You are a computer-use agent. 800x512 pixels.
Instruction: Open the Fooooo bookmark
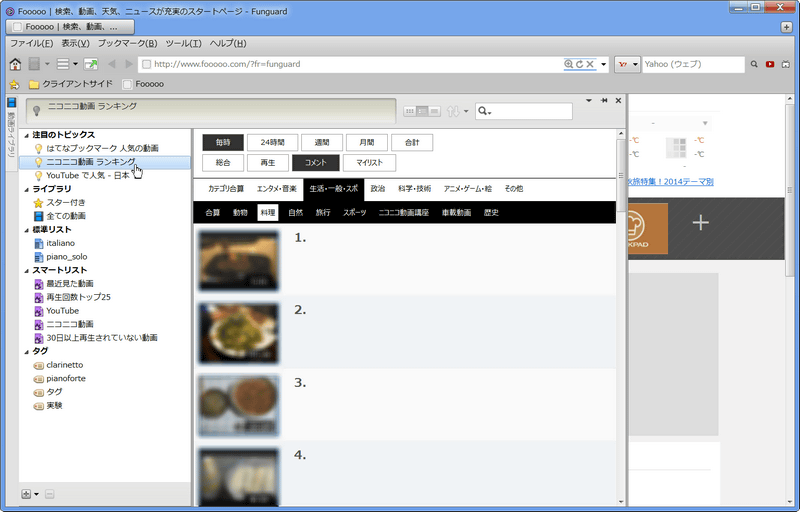pyautogui.click(x=143, y=84)
